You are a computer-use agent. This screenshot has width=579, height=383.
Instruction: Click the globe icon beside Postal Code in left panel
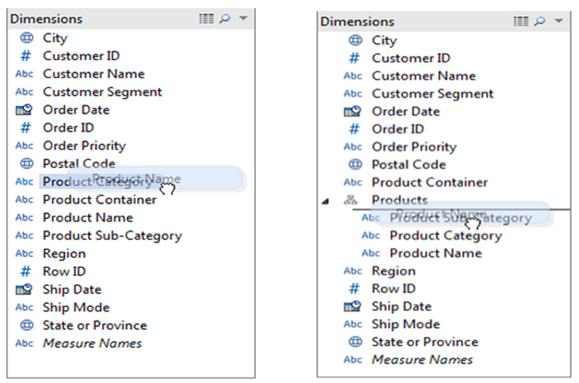click(x=27, y=163)
